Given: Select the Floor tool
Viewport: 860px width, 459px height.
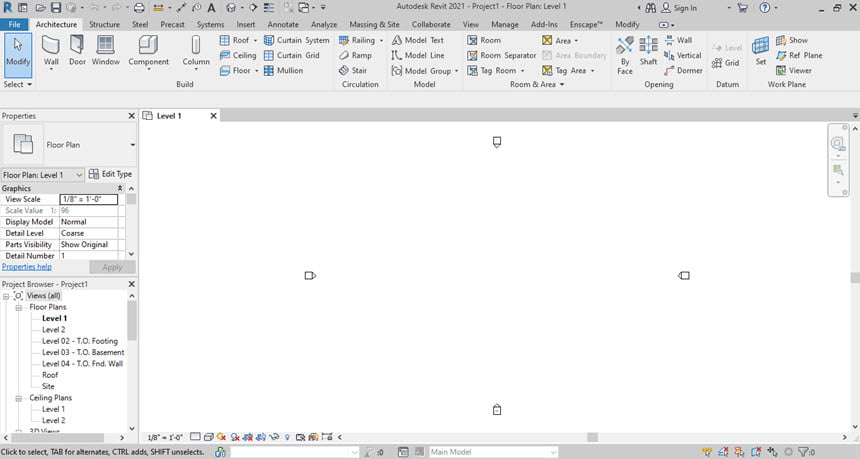Looking at the screenshot, I should 235,71.
